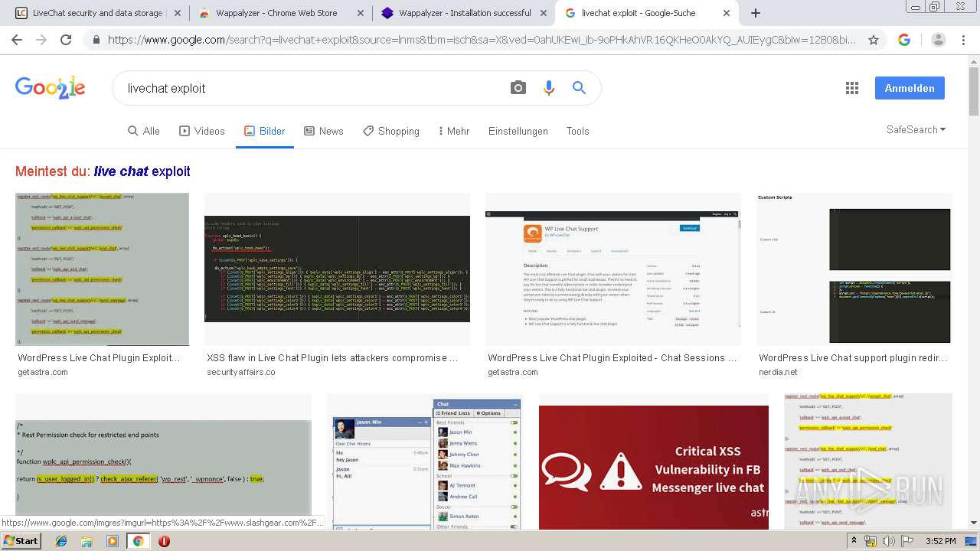Switch to the Videos results tab
The image size is (980, 551).
point(202,131)
